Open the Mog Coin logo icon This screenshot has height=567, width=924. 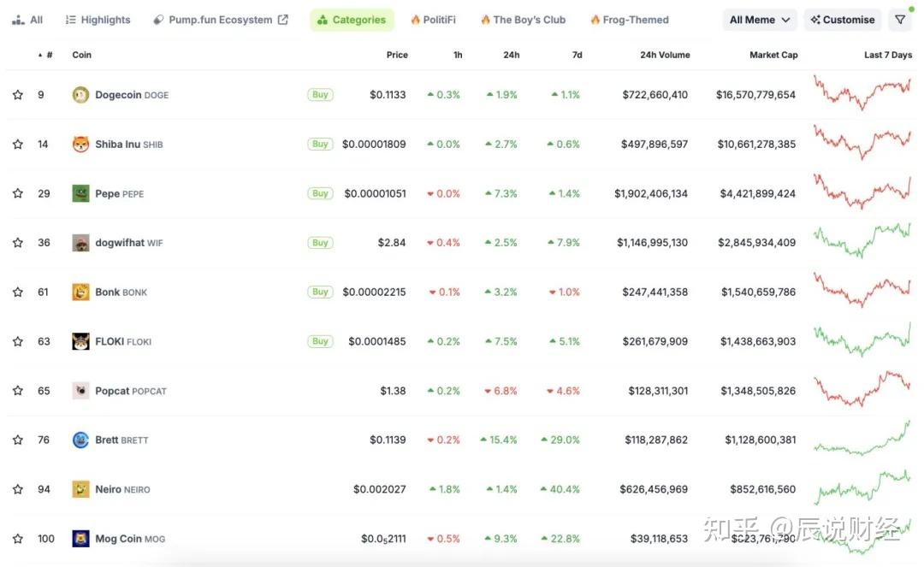(80, 539)
